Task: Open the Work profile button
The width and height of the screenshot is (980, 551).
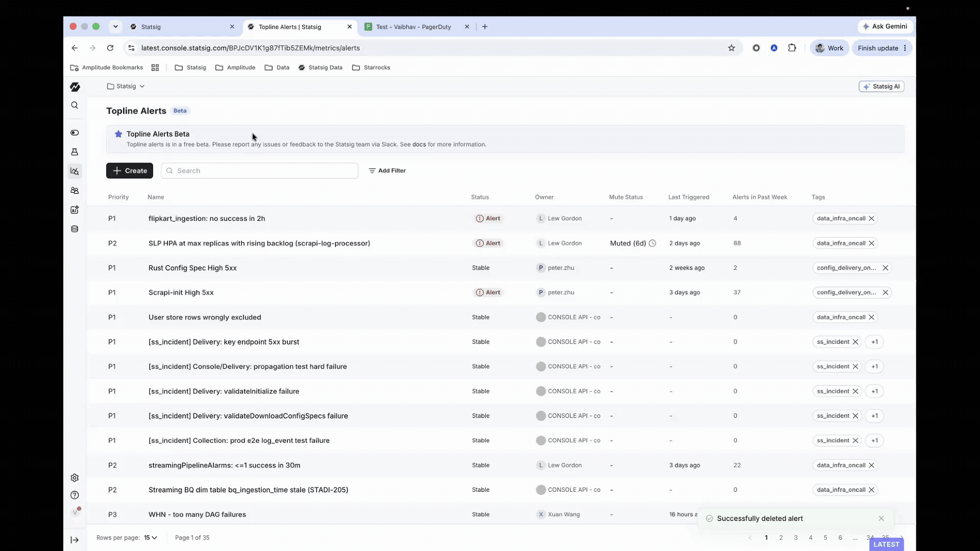Action: pyautogui.click(x=829, y=48)
